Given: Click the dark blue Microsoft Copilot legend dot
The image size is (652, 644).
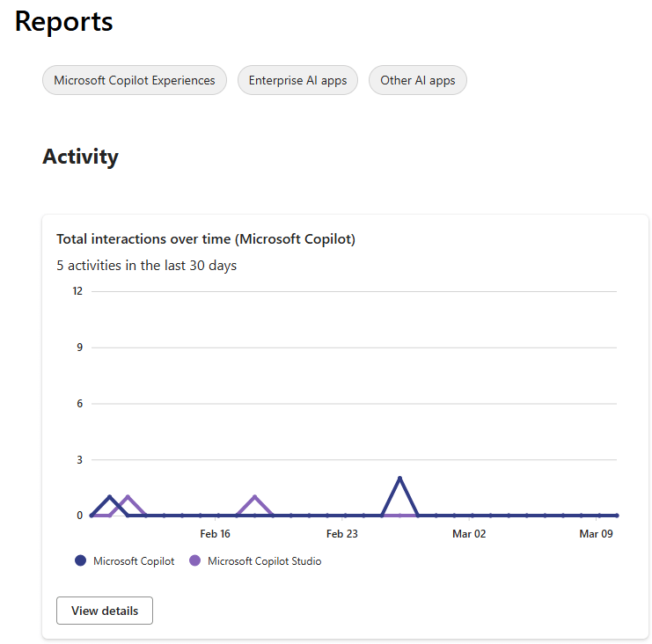Looking at the screenshot, I should pos(81,561).
